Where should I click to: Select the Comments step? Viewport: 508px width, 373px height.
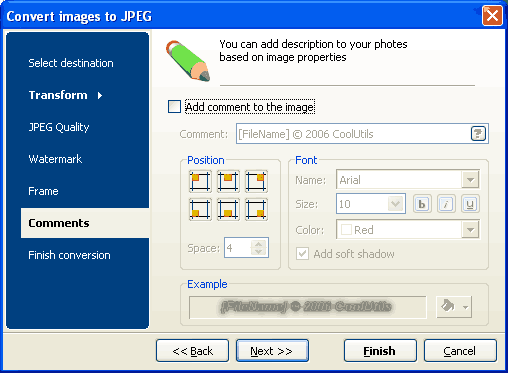(85, 223)
